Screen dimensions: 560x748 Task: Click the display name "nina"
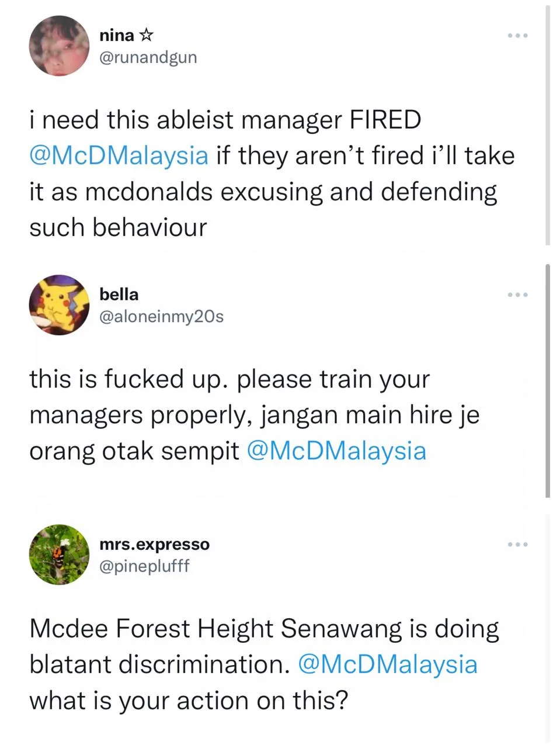(x=117, y=36)
